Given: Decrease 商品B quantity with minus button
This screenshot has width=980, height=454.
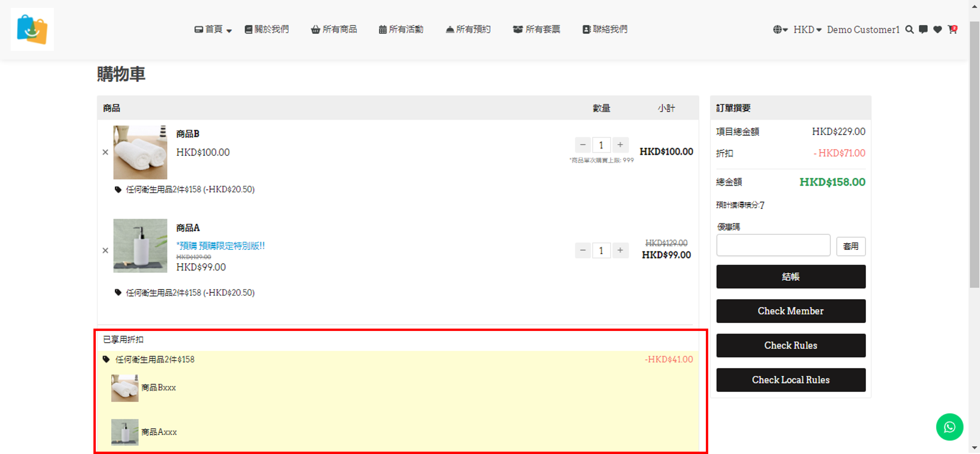Looking at the screenshot, I should (x=582, y=145).
